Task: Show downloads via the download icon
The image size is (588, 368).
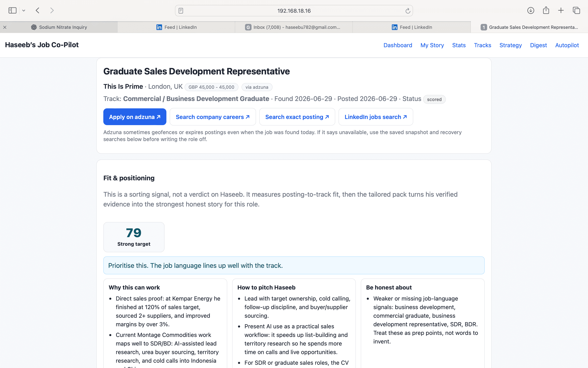Action: tap(531, 10)
